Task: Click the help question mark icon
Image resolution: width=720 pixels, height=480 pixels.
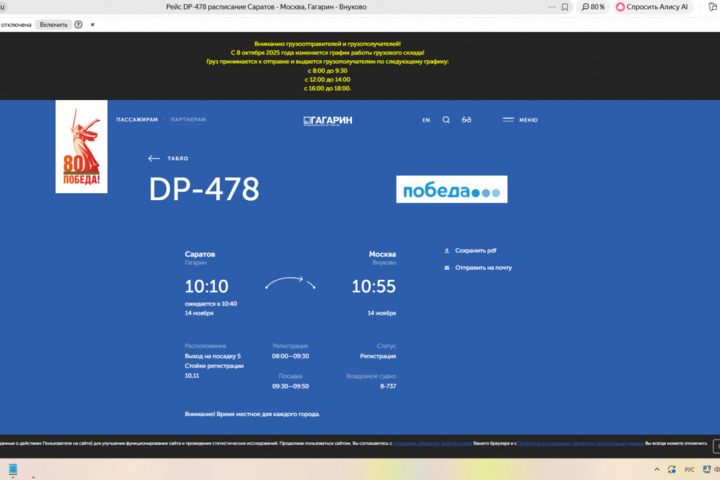Action: coord(79,24)
